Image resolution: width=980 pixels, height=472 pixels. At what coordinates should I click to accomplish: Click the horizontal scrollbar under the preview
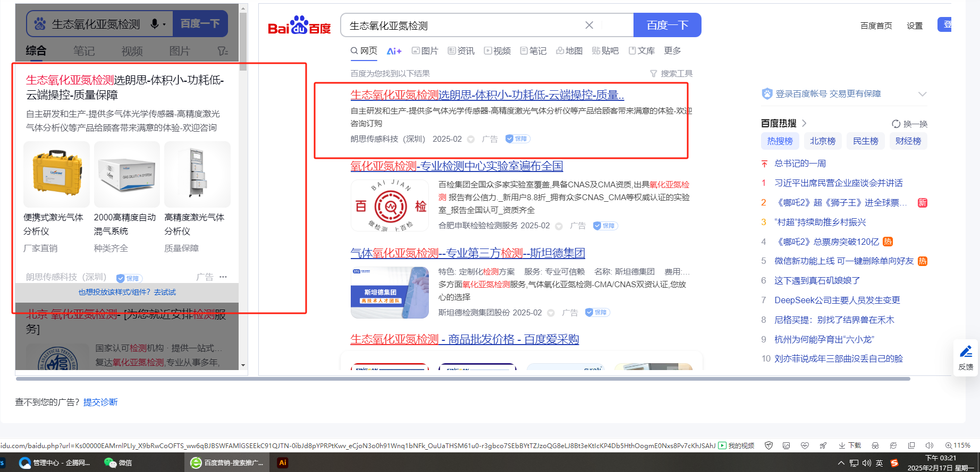click(463, 379)
